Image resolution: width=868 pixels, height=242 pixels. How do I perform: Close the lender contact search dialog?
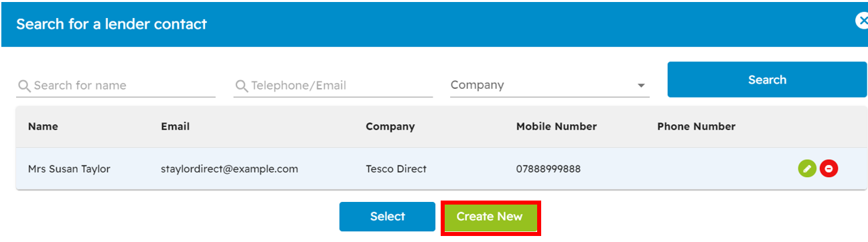pyautogui.click(x=862, y=21)
